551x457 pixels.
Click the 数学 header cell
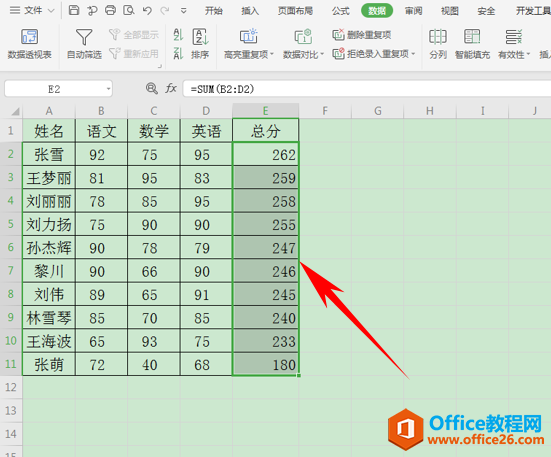coord(154,131)
